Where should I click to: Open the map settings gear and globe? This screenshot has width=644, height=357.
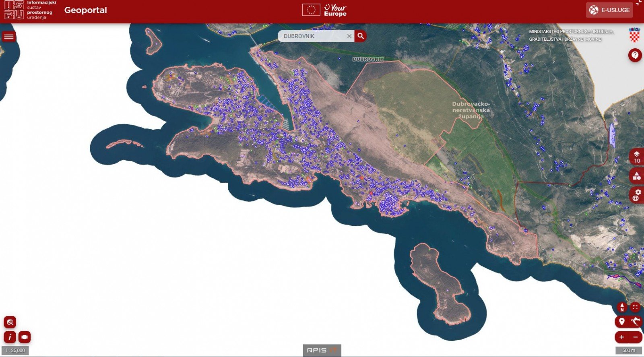636,195
